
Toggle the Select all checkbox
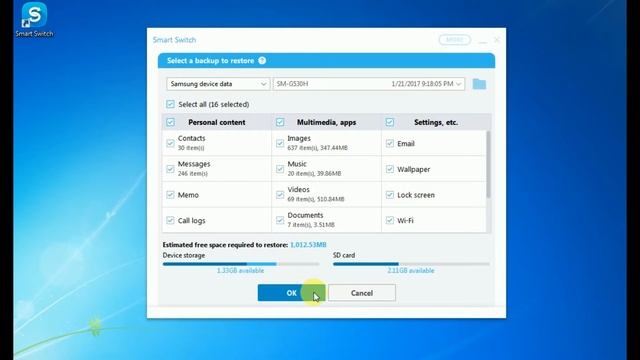[x=170, y=104]
